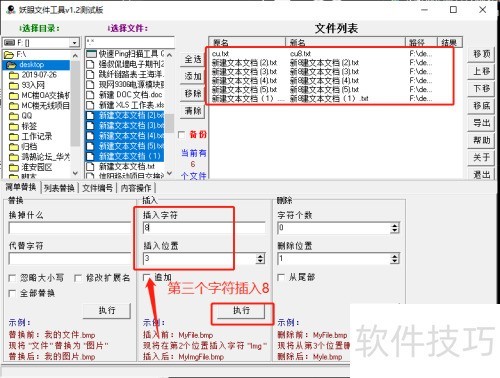Select the 淮安园区 folder

click(x=37, y=167)
